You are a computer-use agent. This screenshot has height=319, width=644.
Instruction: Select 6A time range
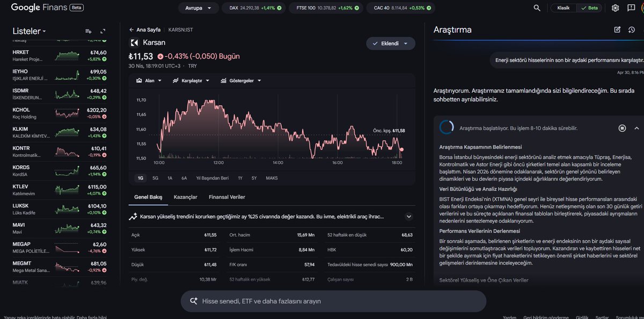[x=184, y=178]
